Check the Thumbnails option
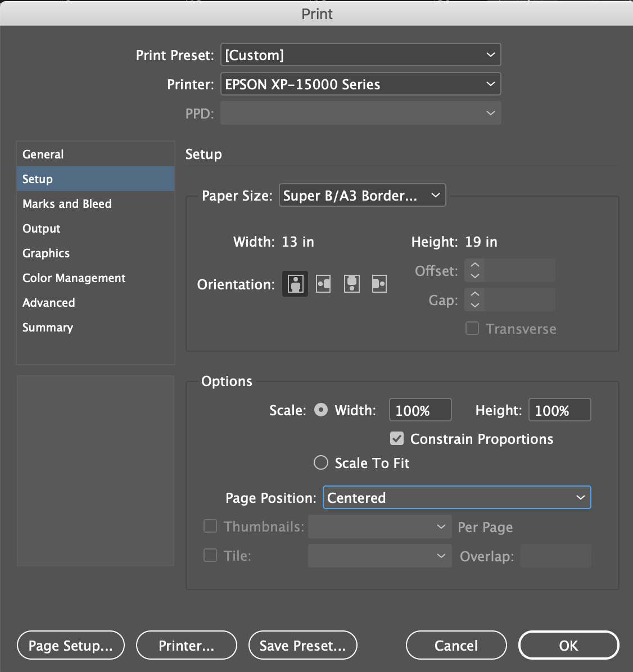This screenshot has height=672, width=633. (x=210, y=526)
